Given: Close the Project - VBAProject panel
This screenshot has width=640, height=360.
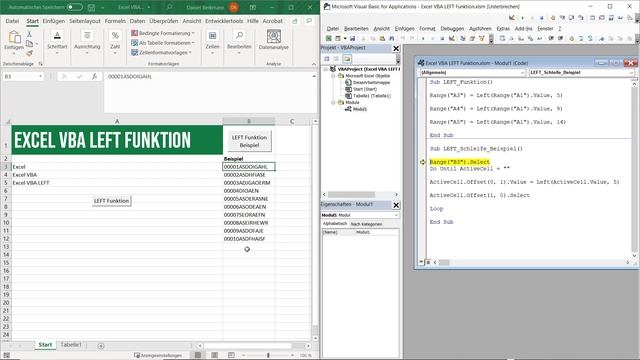Looking at the screenshot, I should pyautogui.click(x=396, y=48).
